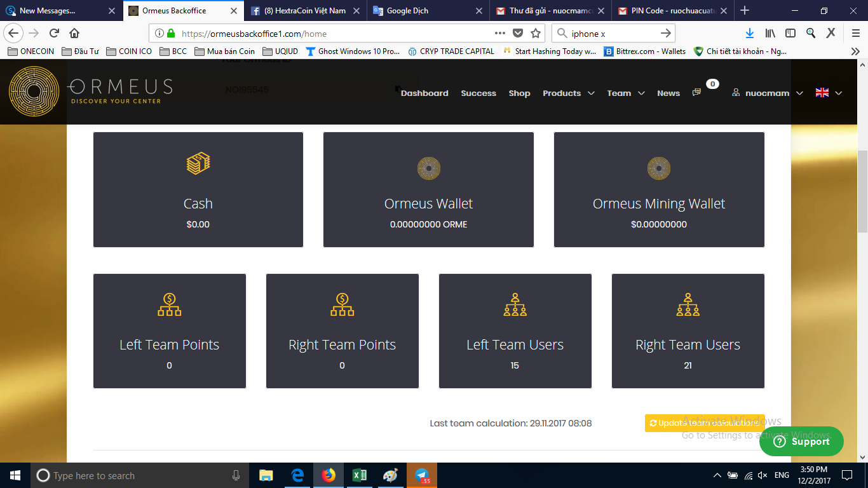Click the Last team calculation date text
Image resolution: width=868 pixels, height=488 pixels.
coord(511,423)
